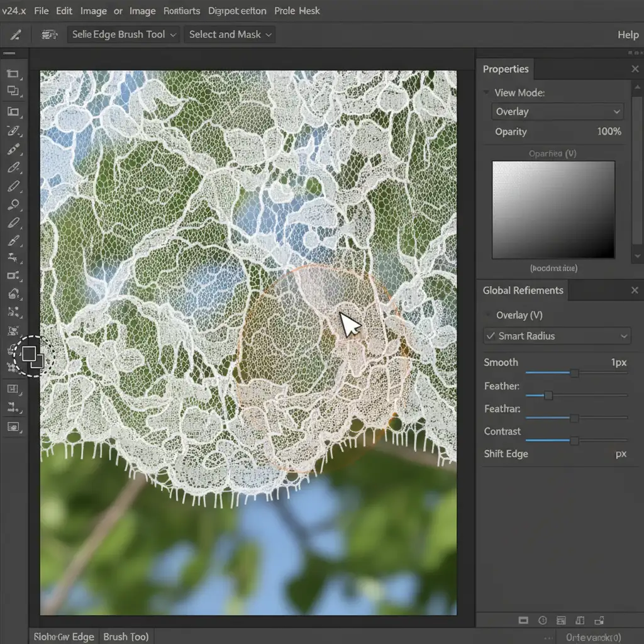Viewport: 644px width, 644px height.
Task: Open the File menu
Action: [x=42, y=11]
